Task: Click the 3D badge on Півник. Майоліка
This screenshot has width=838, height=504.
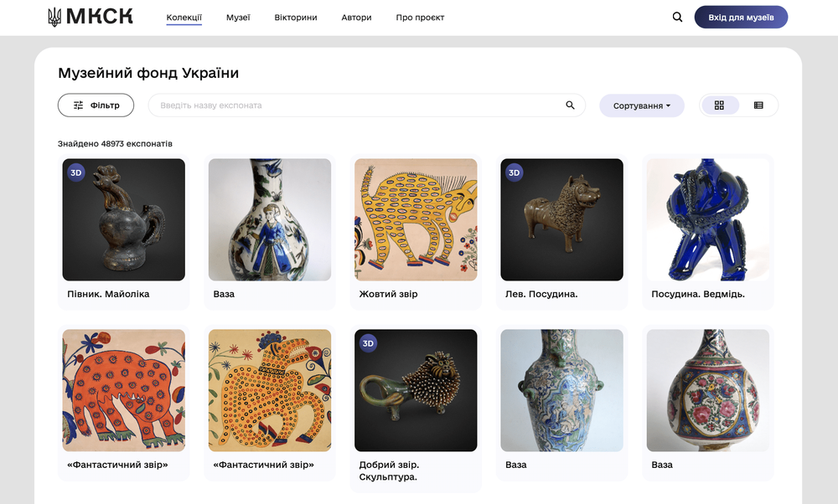Action: coord(76,172)
